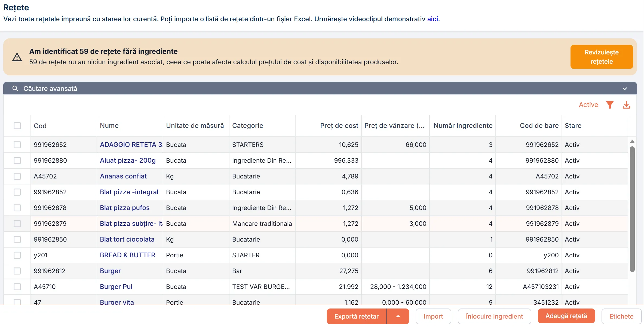
Task: Toggle the select-all header checkbox
Action: (17, 126)
